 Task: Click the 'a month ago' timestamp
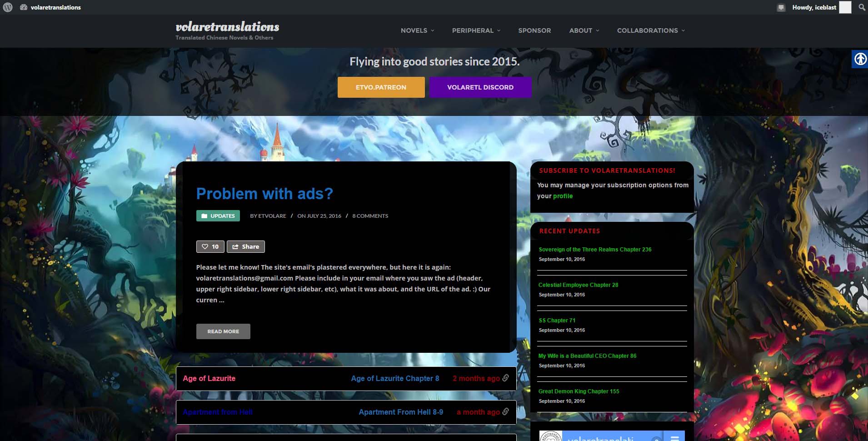tap(478, 412)
